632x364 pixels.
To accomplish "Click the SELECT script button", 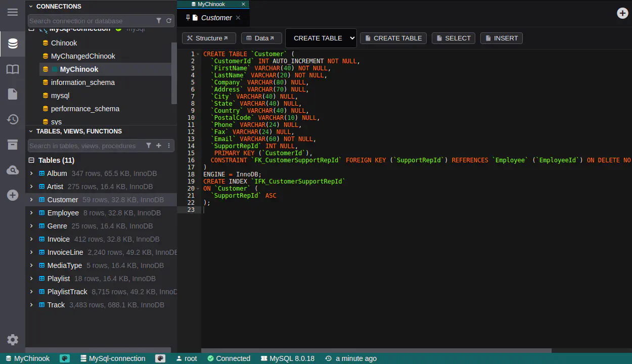I will pos(454,38).
